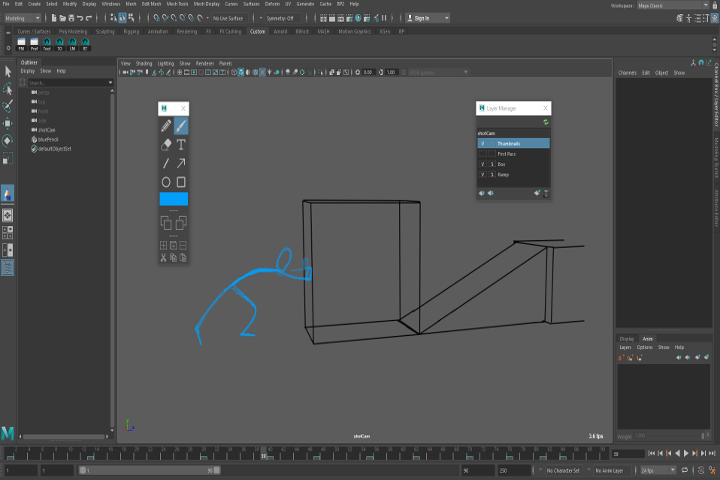Screen dimensions: 720x480
Task: Enable visibility box of the First Pass layer
Action: click(483, 154)
